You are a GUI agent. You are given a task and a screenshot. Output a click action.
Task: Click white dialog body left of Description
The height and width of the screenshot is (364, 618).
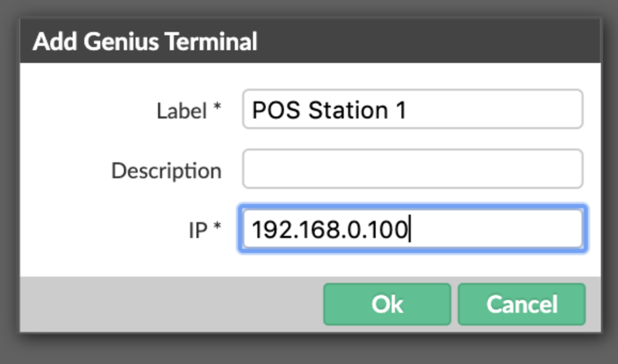[64, 171]
